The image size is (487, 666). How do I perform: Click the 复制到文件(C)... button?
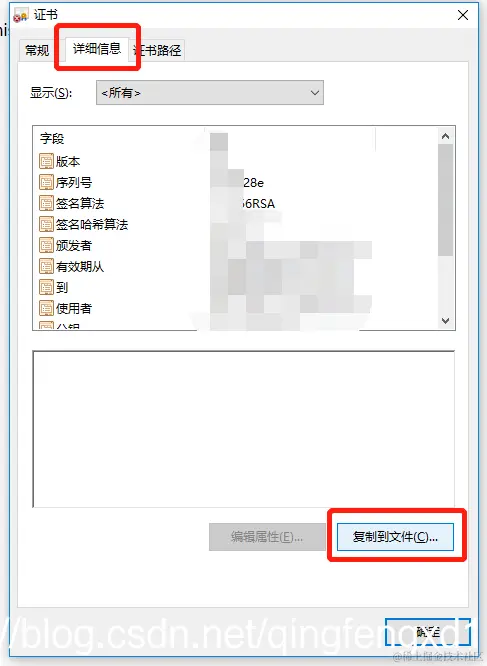395,537
